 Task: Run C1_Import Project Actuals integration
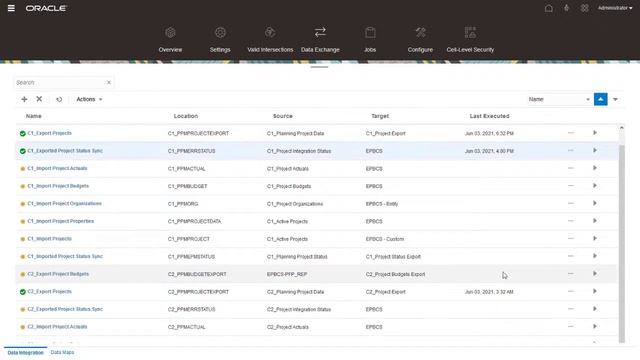[595, 168]
